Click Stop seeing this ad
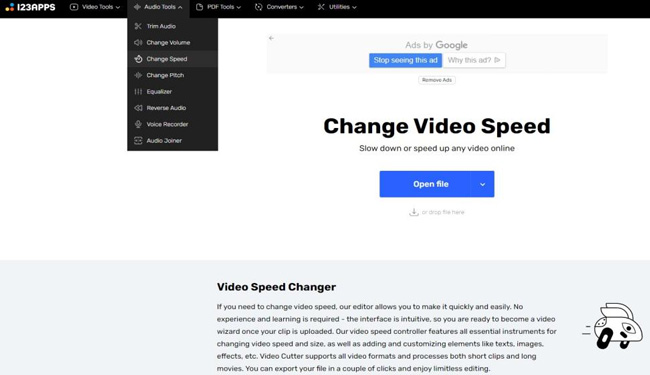Screen dimensions: 650x375 (405, 60)
